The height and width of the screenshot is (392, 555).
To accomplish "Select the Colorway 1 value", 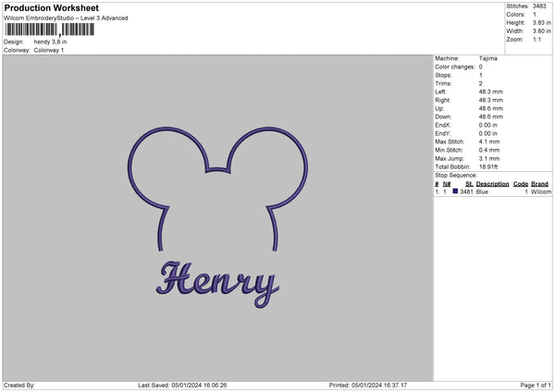I will [49, 50].
